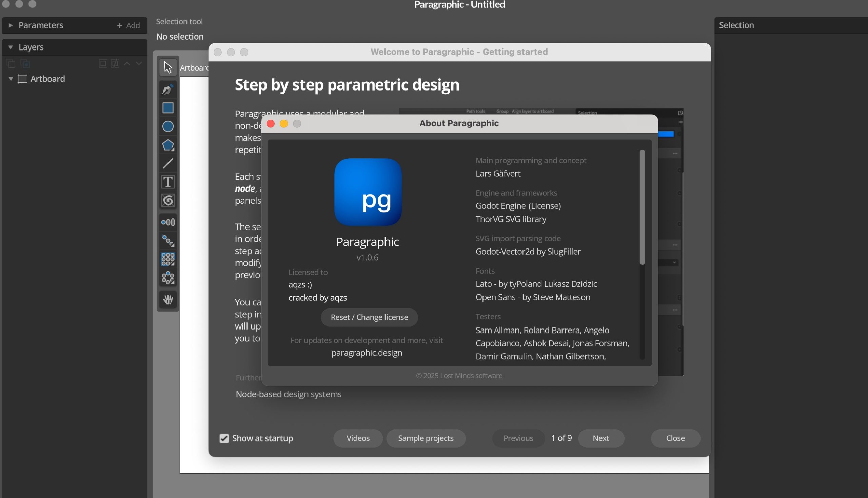
Task: Click the 'No selection' status text
Action: tap(180, 37)
